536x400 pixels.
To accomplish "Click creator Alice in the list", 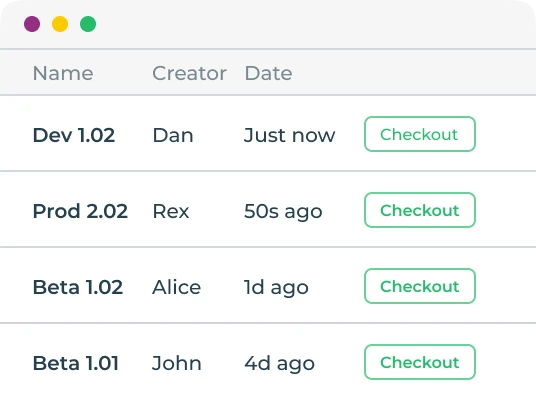I will 176,287.
